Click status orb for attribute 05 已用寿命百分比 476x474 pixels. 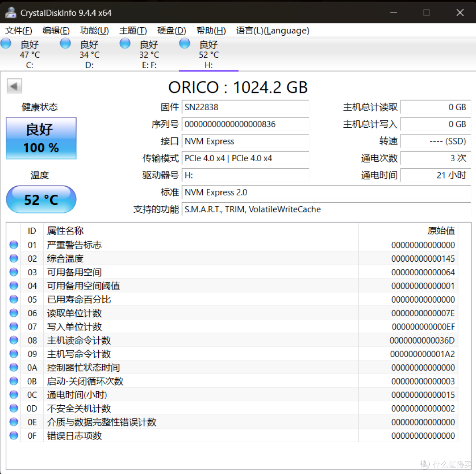click(14, 299)
